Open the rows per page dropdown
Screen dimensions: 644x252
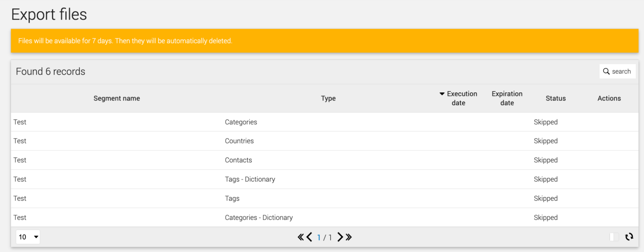[28, 237]
